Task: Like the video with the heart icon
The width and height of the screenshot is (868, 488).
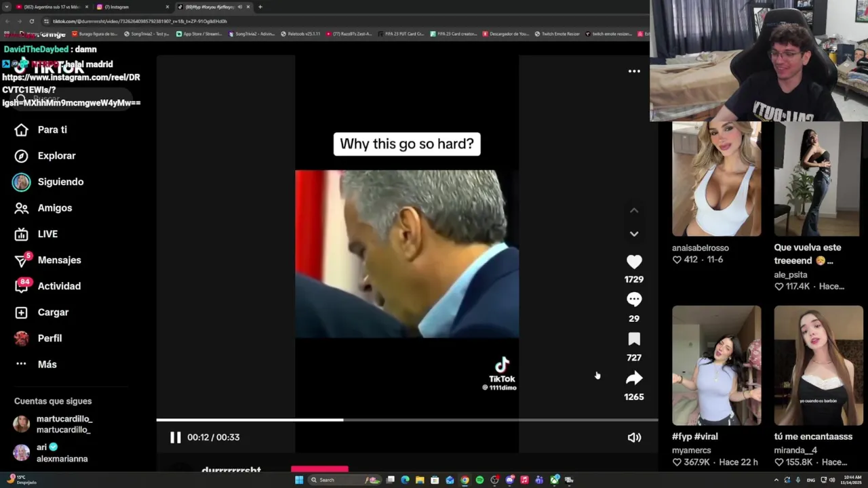Action: 634,262
